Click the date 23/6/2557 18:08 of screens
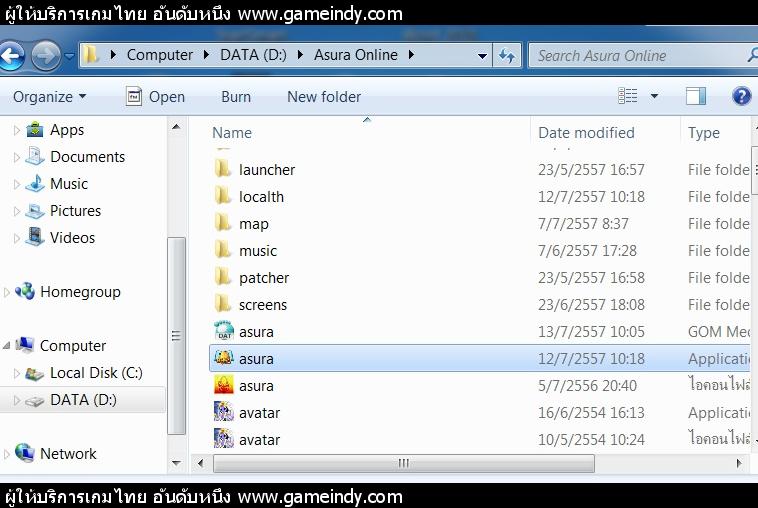The height and width of the screenshot is (508, 758). pyautogui.click(x=591, y=305)
